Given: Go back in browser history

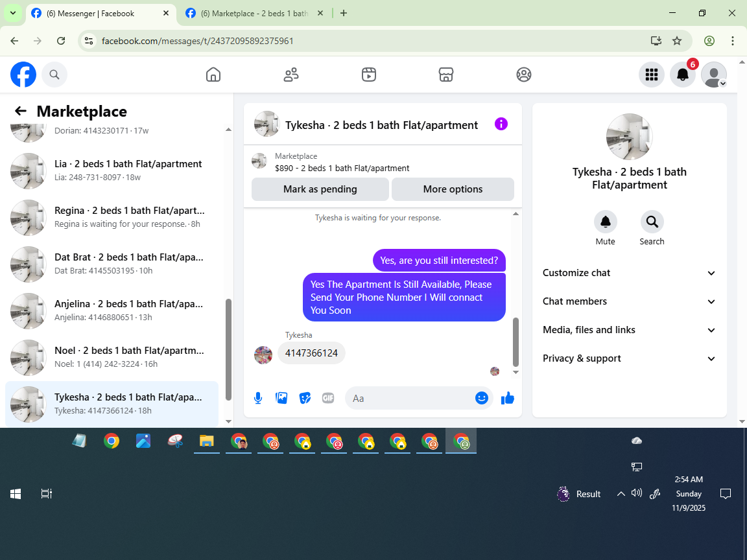Looking at the screenshot, I should tap(14, 41).
